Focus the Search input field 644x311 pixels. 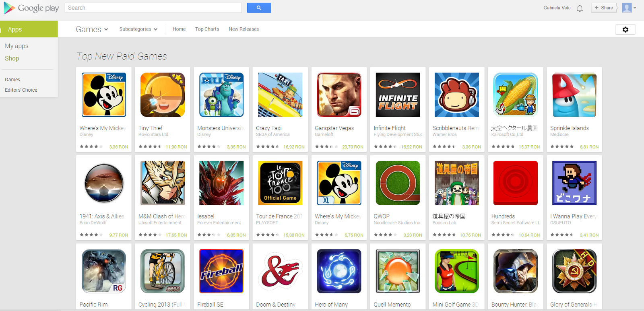click(153, 8)
